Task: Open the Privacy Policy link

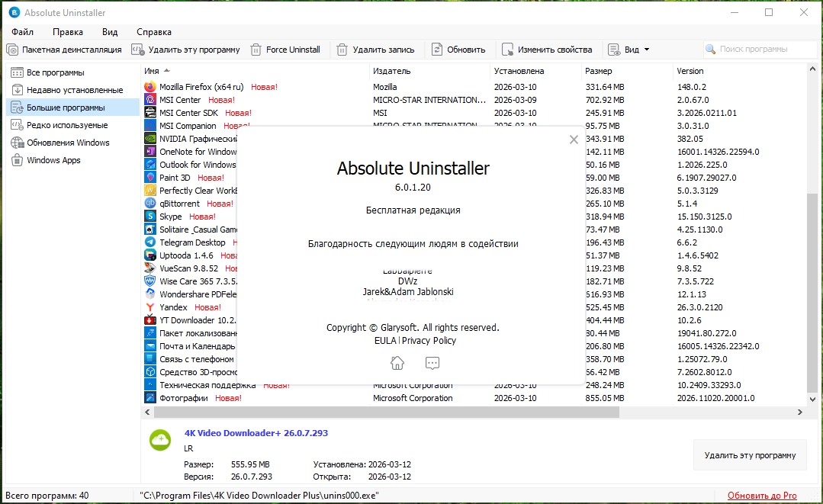Action: [x=429, y=340]
